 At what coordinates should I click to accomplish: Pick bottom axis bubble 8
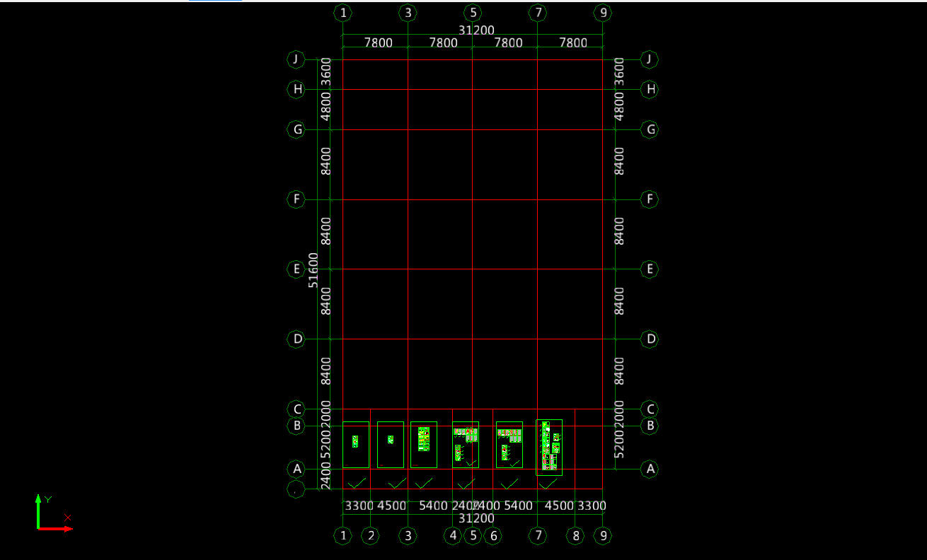pyautogui.click(x=575, y=536)
